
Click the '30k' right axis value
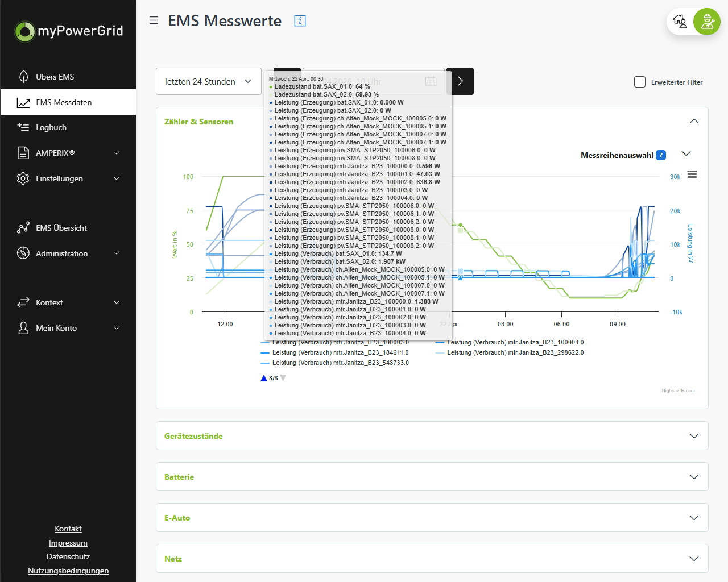(675, 177)
